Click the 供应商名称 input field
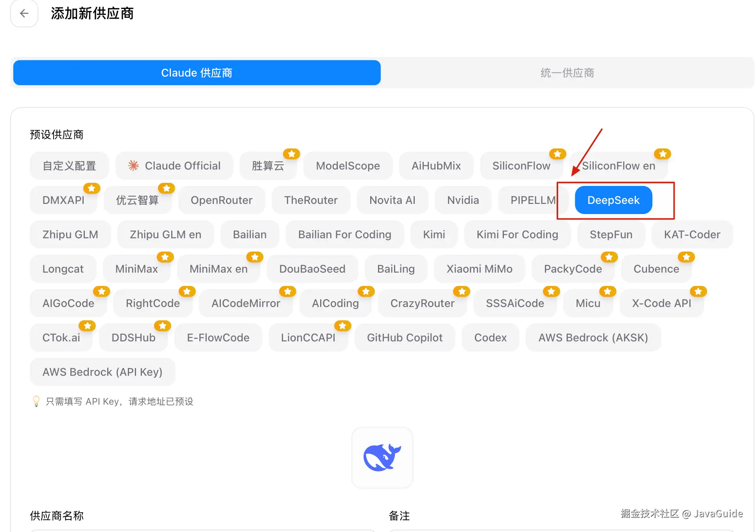756x532 pixels. pos(203,530)
